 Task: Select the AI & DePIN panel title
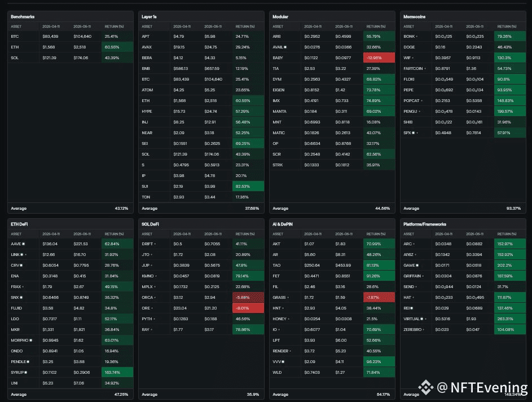click(x=283, y=224)
